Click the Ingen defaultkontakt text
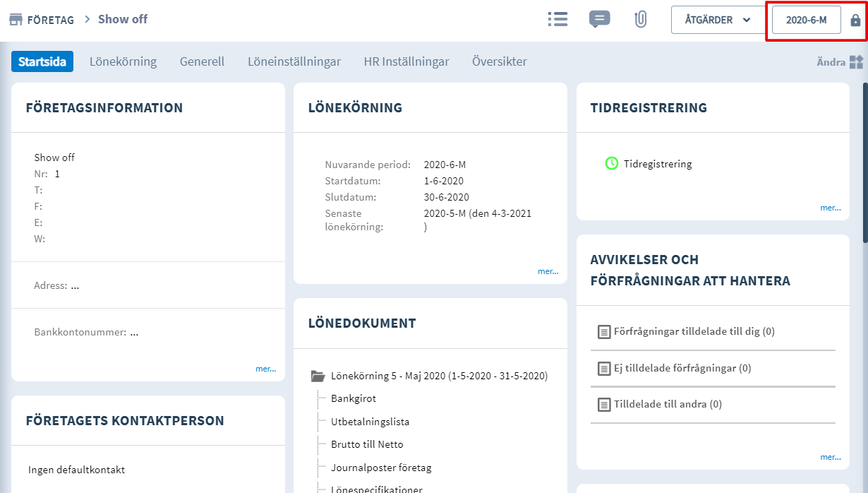 77,470
